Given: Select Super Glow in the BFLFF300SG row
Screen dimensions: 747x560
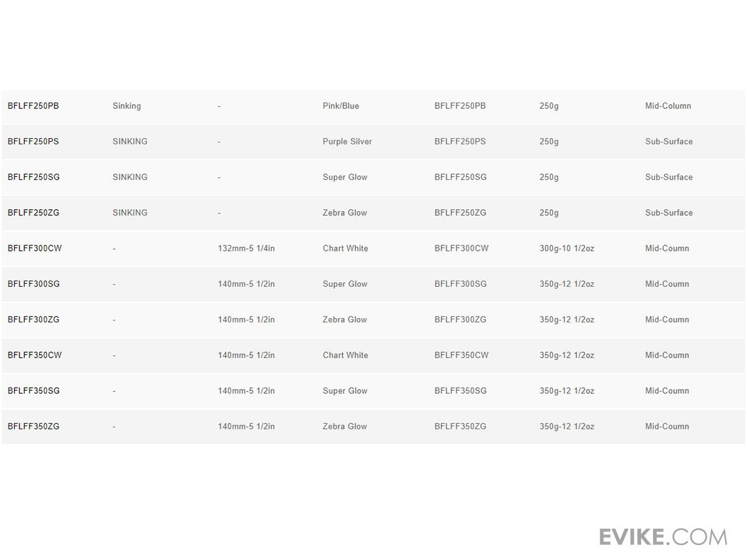Looking at the screenshot, I should [x=345, y=284].
